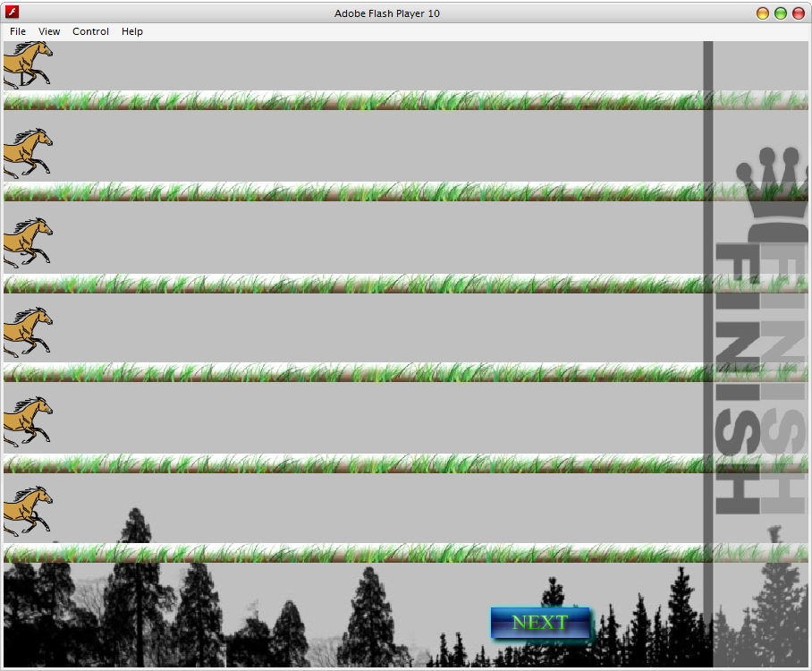This screenshot has width=812, height=671.
Task: Choose the horse in the fourth lane
Action: point(27,332)
